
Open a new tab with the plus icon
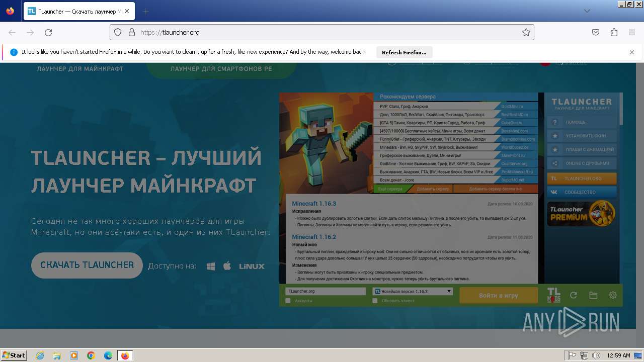click(145, 11)
